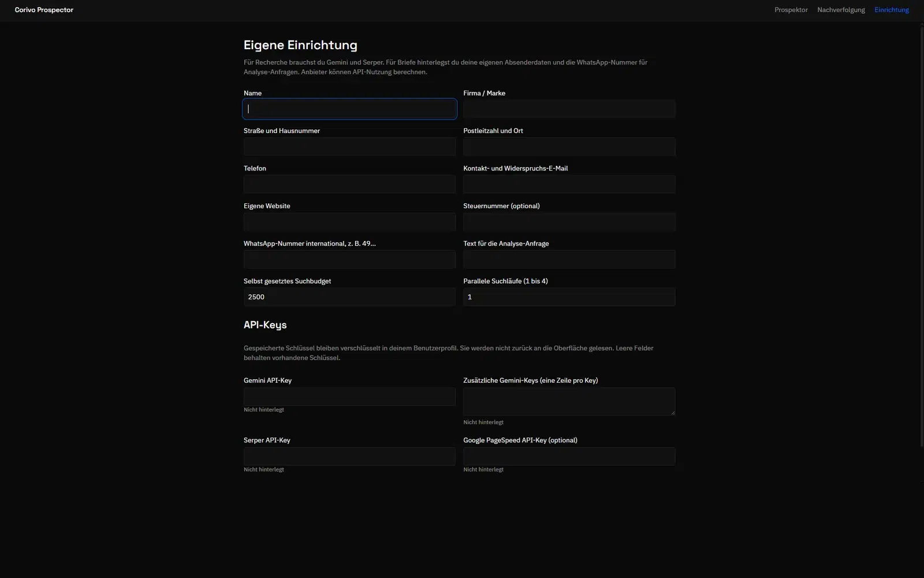Focus the WhatsApp-Nummer international input
The height and width of the screenshot is (578, 924).
349,260
